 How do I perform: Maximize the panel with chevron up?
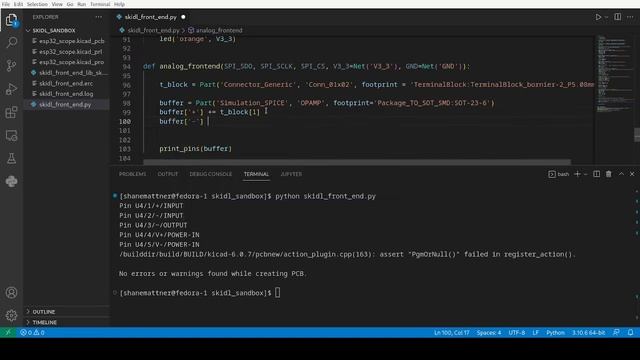[x=621, y=174]
